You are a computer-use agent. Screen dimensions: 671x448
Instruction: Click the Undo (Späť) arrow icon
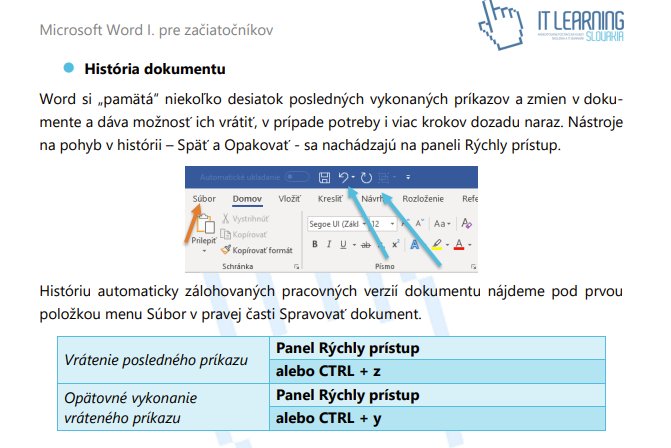pos(343,176)
